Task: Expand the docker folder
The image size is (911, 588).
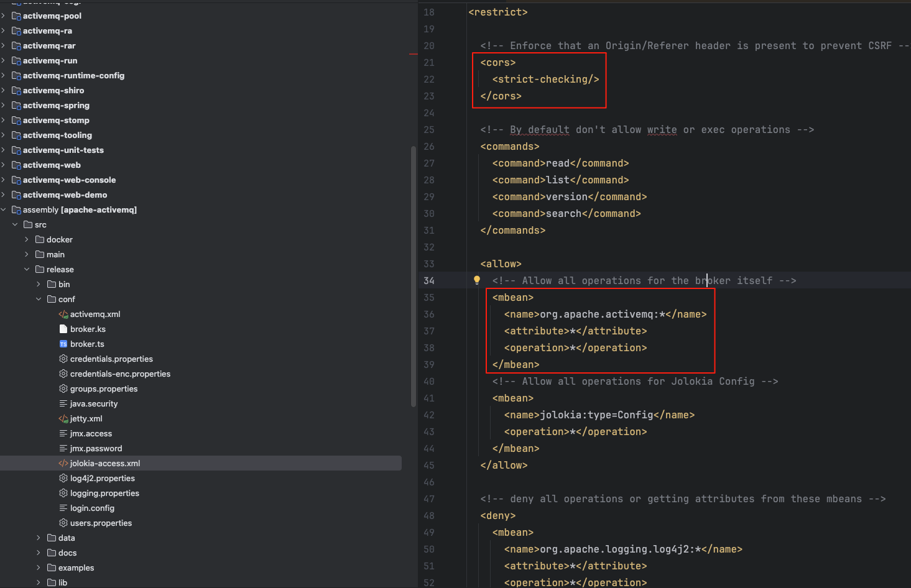Action: point(27,240)
